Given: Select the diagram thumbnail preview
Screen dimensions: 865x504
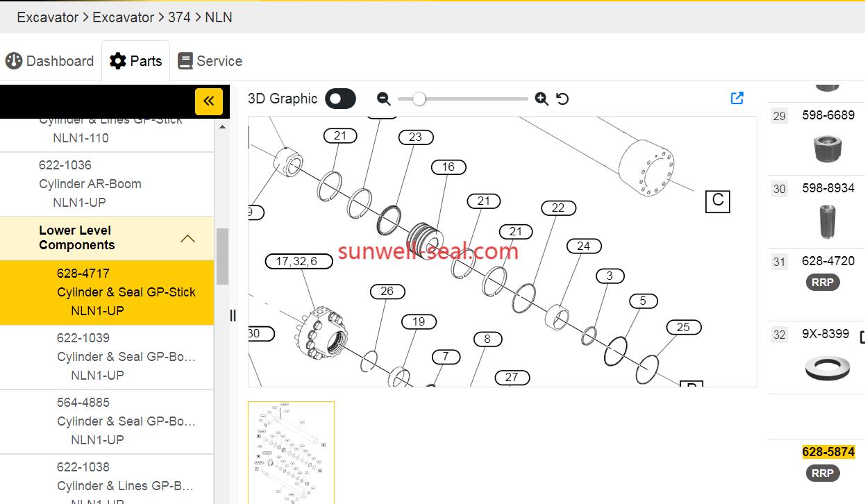Looking at the screenshot, I should 291,452.
